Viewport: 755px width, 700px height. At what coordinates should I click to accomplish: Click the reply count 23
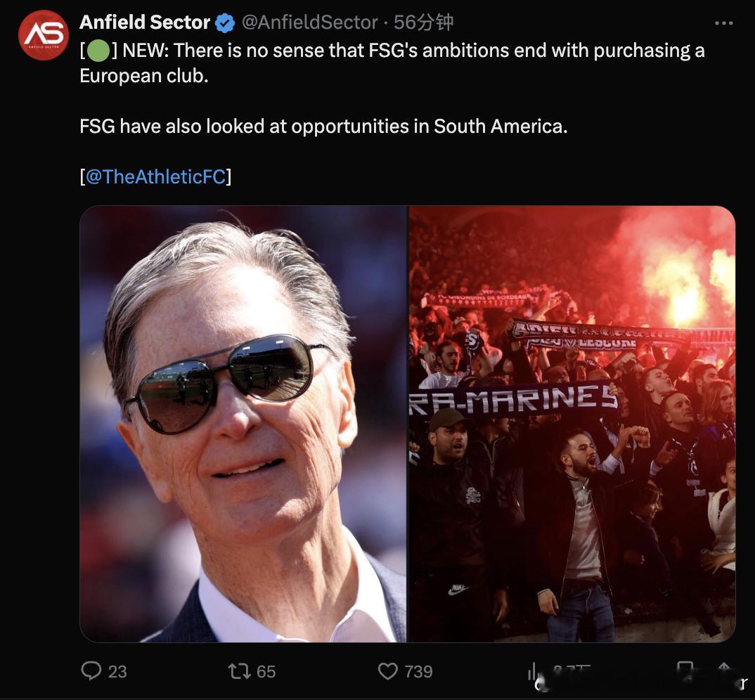coord(117,672)
